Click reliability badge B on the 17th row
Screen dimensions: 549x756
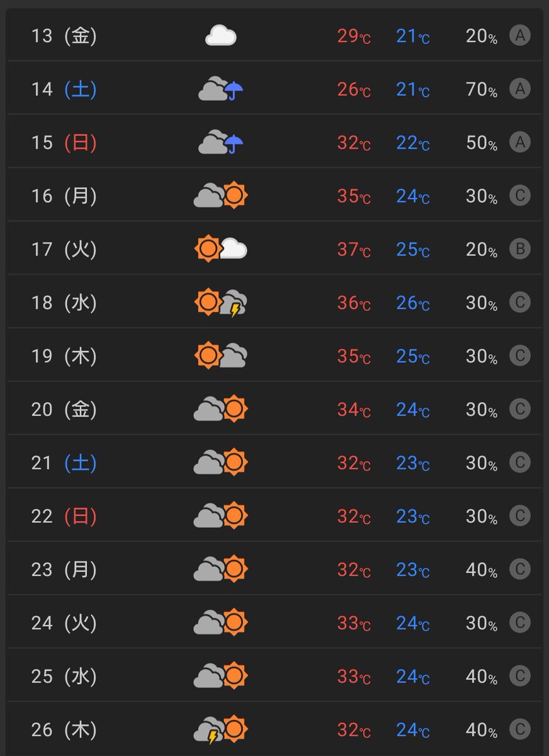point(519,249)
